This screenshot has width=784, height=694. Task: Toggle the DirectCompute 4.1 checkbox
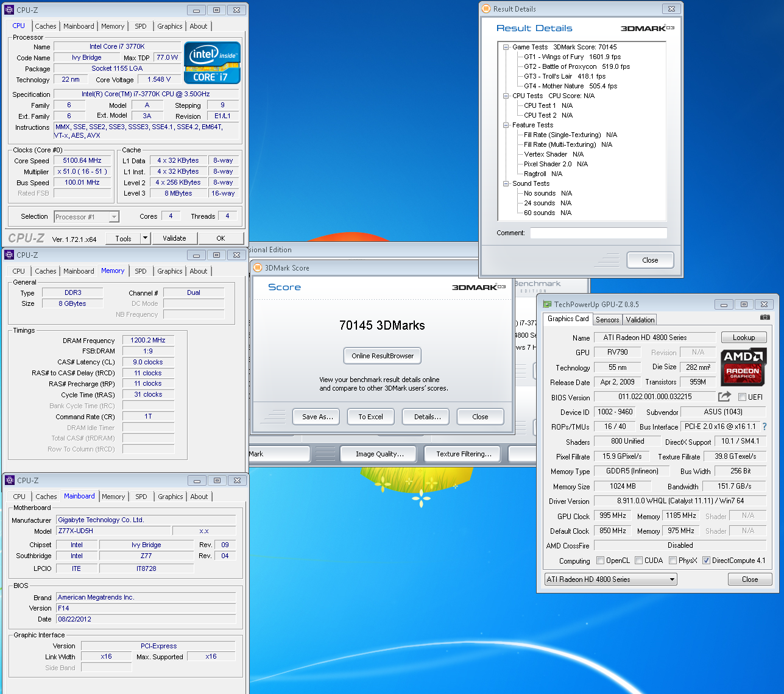706,561
